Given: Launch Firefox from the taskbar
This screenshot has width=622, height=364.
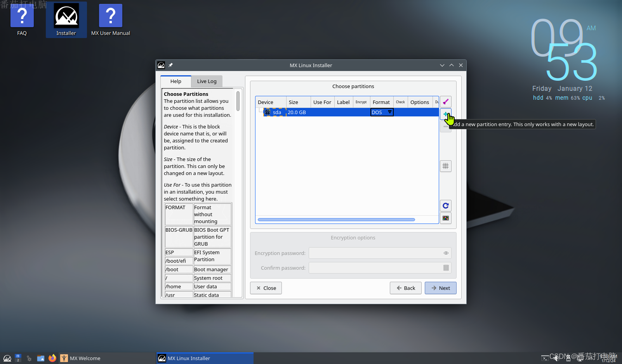Looking at the screenshot, I should coord(52,358).
